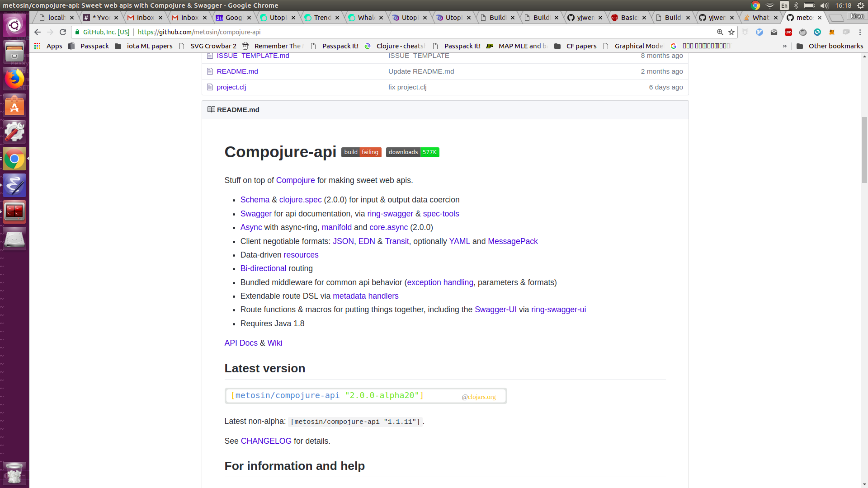Open the Other bookmarks folder
Image resolution: width=868 pixels, height=488 pixels.
point(830,46)
